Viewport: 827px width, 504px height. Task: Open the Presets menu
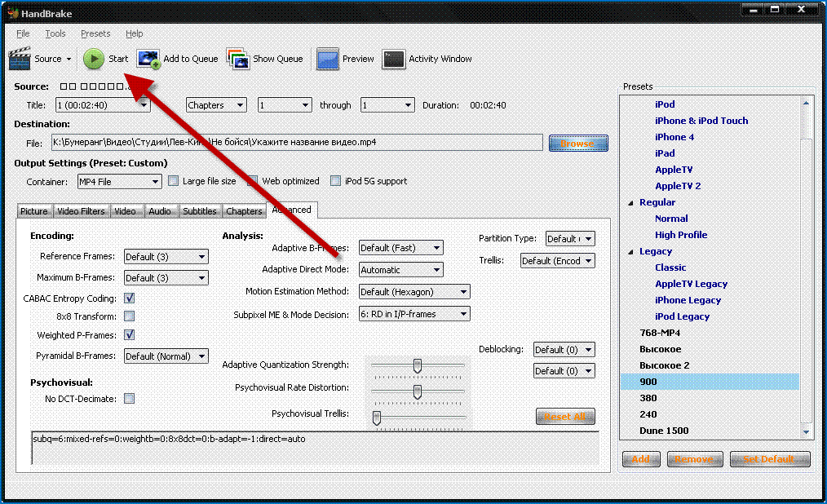[95, 33]
